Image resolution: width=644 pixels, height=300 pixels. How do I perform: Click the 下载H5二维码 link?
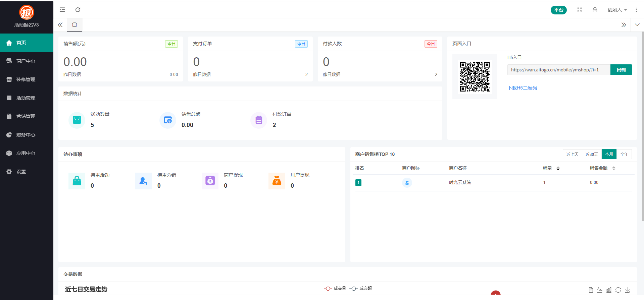pos(522,88)
